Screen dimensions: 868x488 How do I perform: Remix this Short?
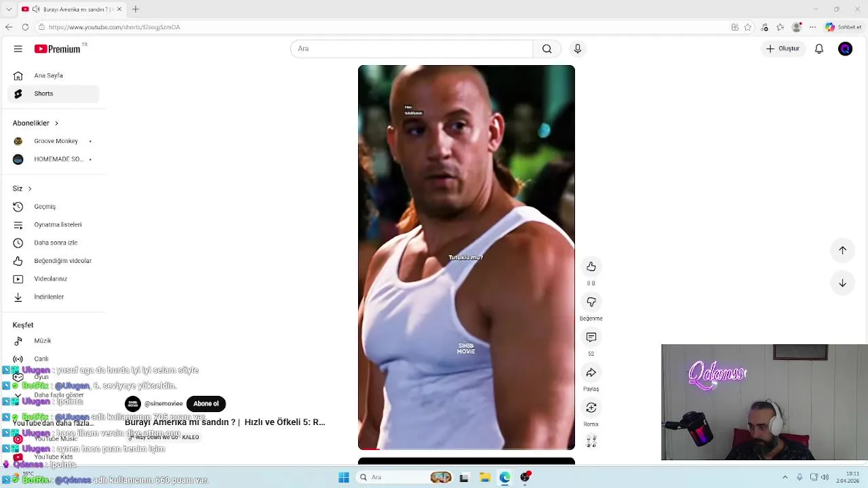pos(591,407)
